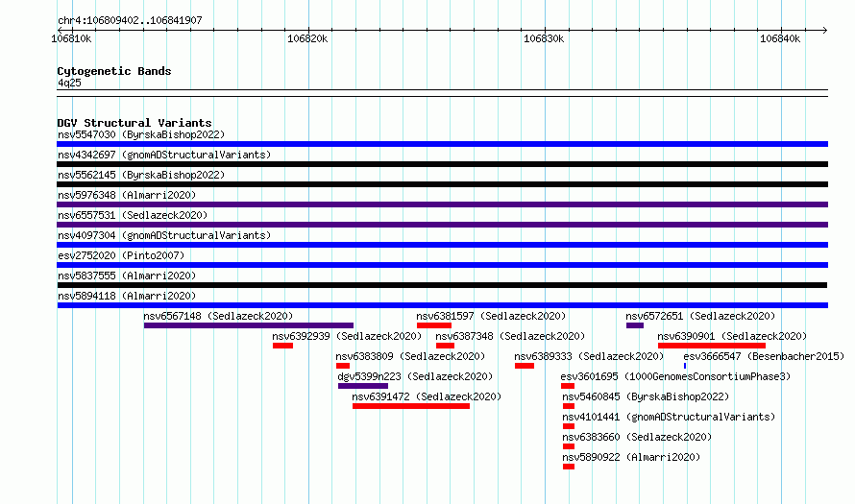Select the Cytogenetic Bands track heading
This screenshot has width=855, height=504.
pos(114,71)
